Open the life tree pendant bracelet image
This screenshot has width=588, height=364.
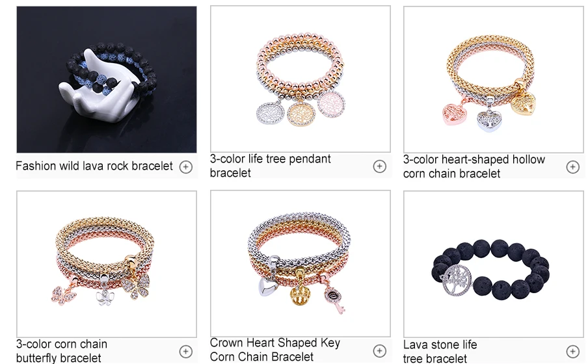301,79
